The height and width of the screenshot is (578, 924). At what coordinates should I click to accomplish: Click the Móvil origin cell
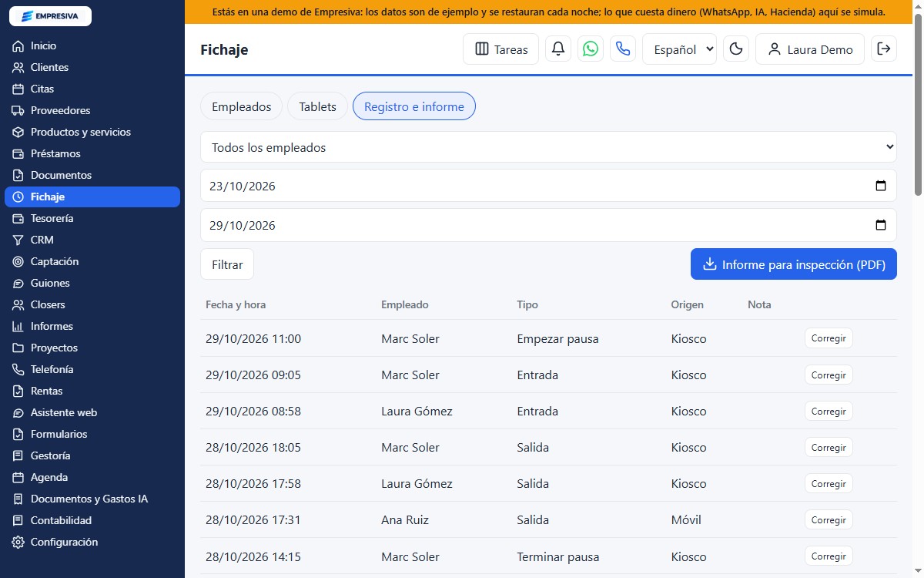click(686, 519)
